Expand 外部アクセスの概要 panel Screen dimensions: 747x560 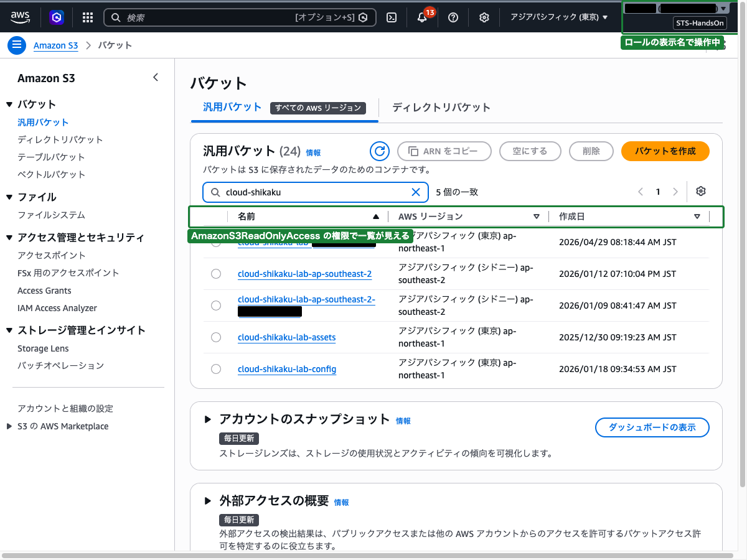(x=208, y=501)
